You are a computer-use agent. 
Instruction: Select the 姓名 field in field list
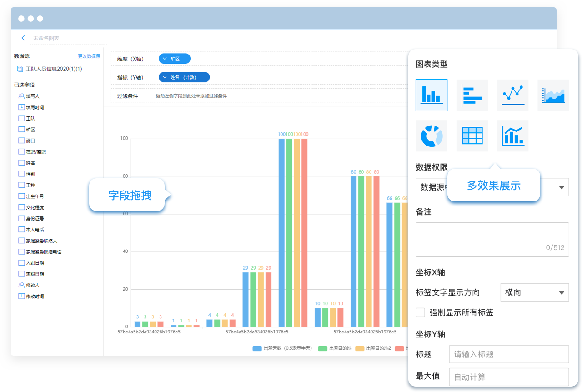click(x=30, y=163)
